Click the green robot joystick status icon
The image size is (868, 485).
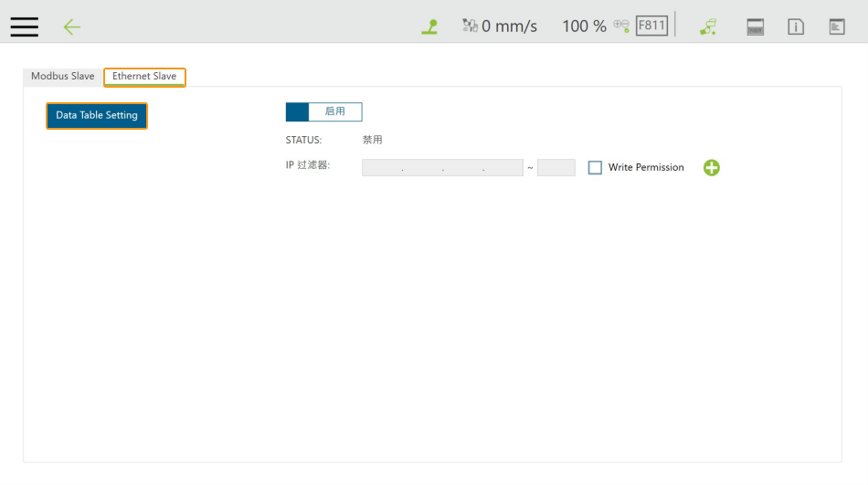(x=429, y=26)
